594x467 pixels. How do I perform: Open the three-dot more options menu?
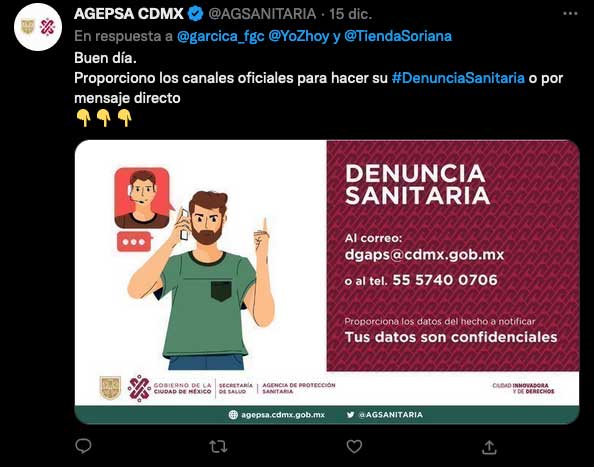tap(570, 14)
